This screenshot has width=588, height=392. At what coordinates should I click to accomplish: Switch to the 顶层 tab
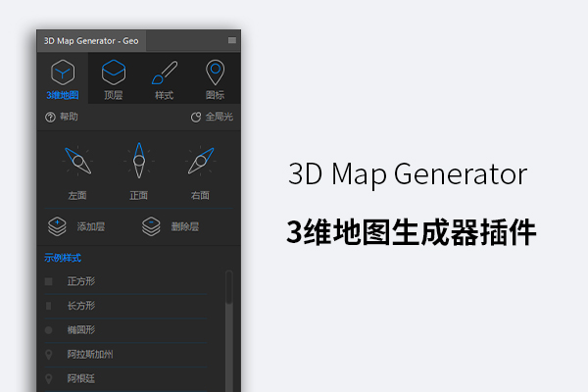click(114, 78)
